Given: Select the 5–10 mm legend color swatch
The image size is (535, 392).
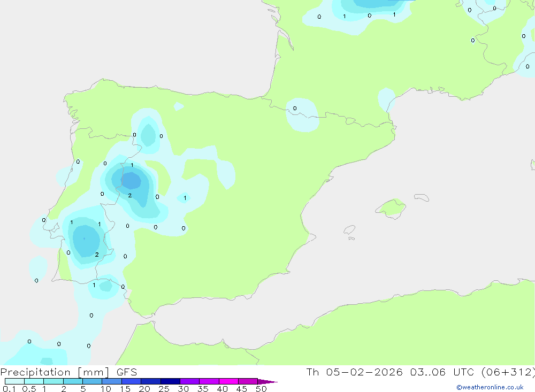Looking at the screenshot, I should coord(93,381).
